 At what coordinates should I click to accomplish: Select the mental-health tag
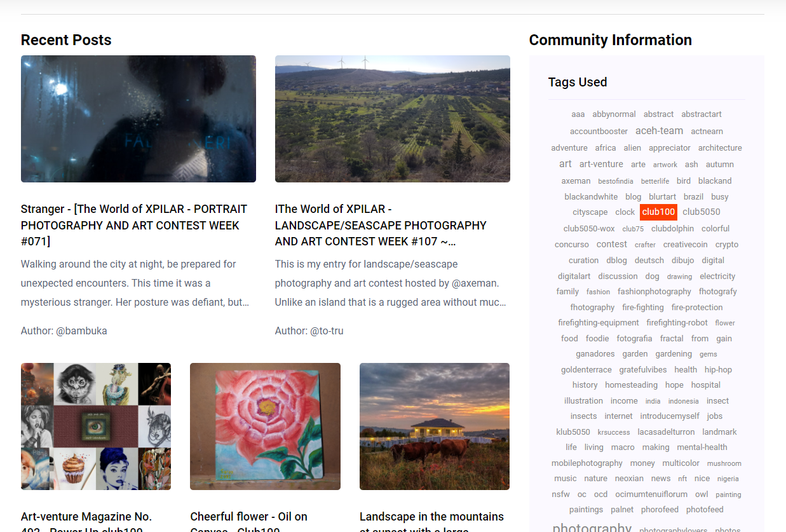702,447
